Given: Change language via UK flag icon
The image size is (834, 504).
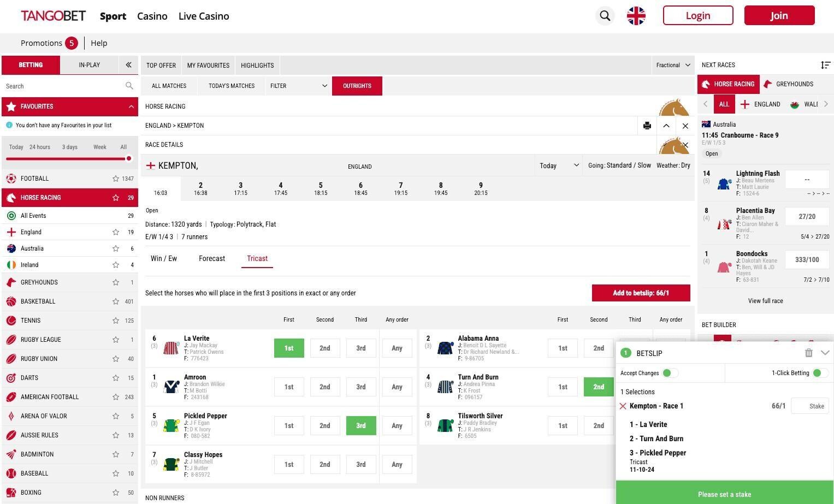Looking at the screenshot, I should 636,16.
